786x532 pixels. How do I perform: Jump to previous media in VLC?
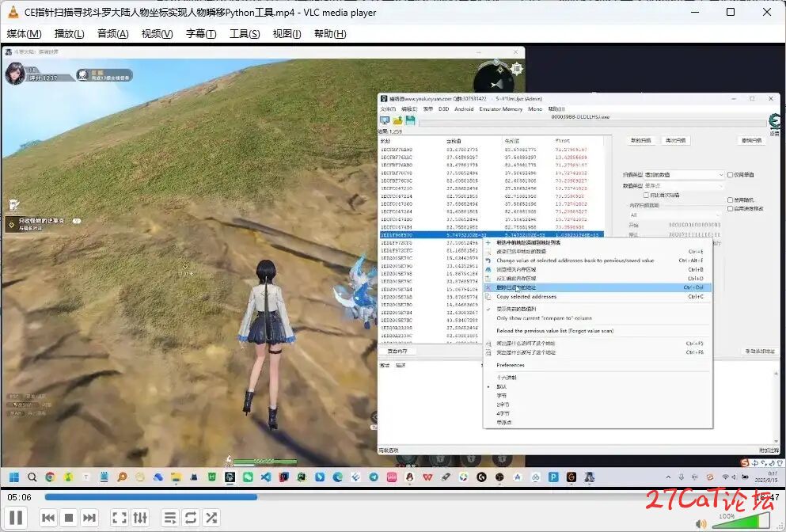click(48, 518)
